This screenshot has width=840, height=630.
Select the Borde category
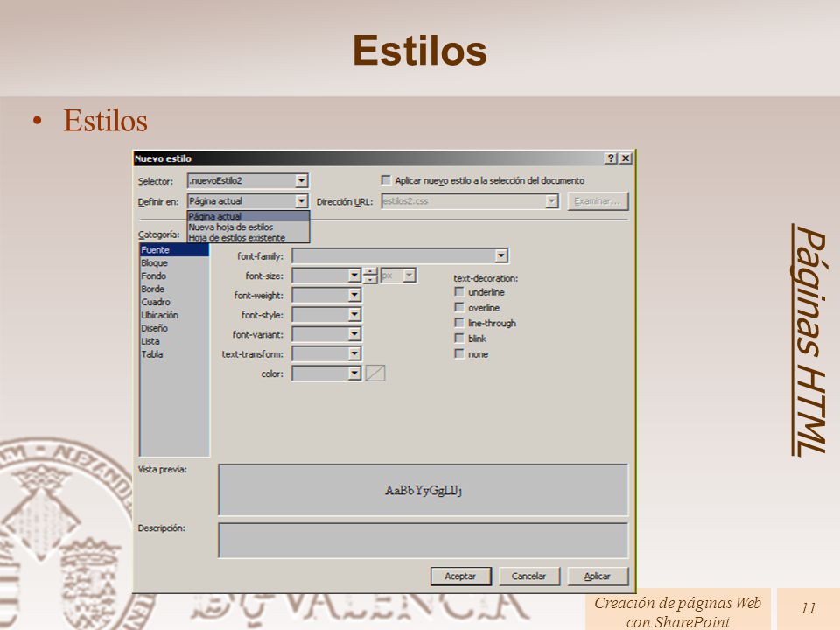click(x=174, y=290)
